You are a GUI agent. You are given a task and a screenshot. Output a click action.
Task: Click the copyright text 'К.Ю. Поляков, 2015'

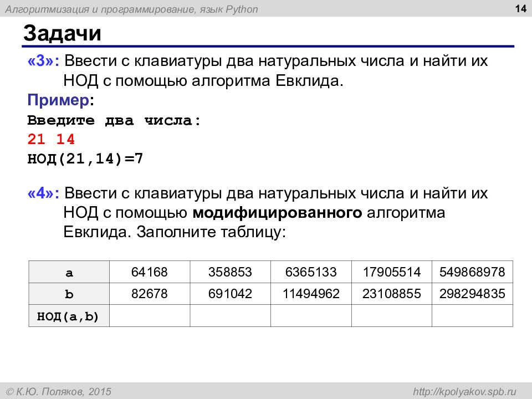pyautogui.click(x=63, y=392)
